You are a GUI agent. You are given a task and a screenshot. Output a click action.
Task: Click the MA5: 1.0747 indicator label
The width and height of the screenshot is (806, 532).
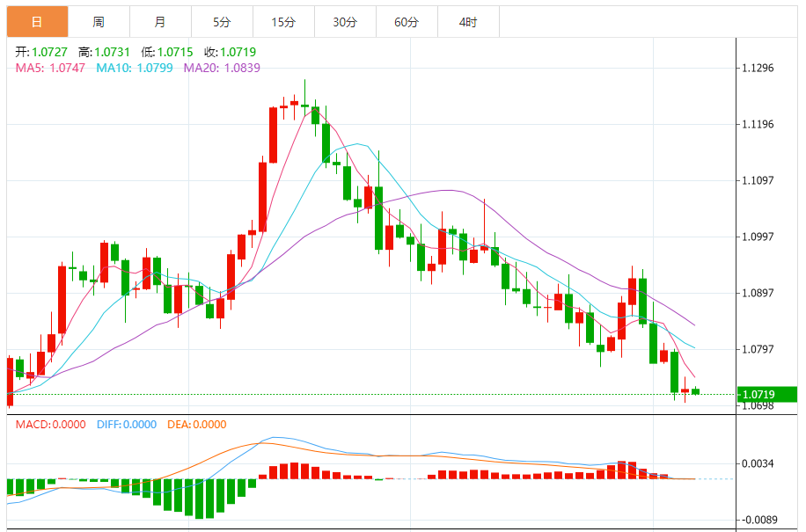[50, 68]
